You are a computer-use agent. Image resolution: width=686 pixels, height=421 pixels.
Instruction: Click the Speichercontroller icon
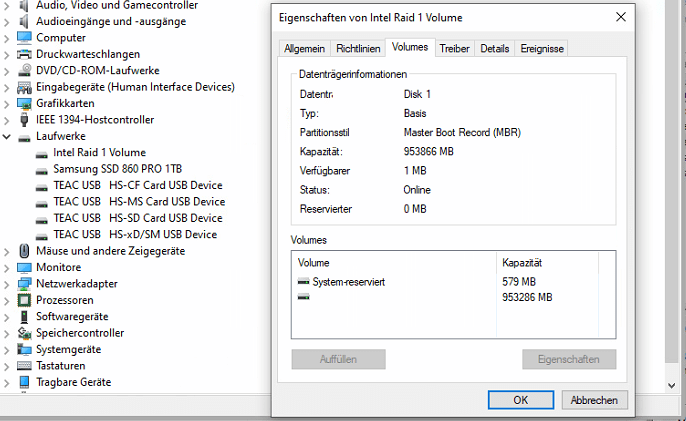[24, 333]
